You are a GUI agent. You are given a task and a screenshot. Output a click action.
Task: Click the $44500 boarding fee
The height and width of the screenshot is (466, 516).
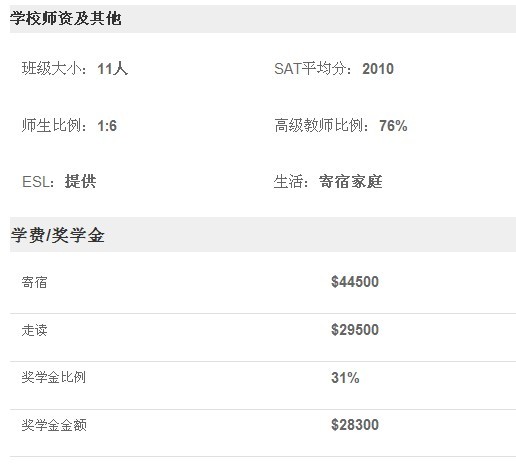(x=355, y=282)
